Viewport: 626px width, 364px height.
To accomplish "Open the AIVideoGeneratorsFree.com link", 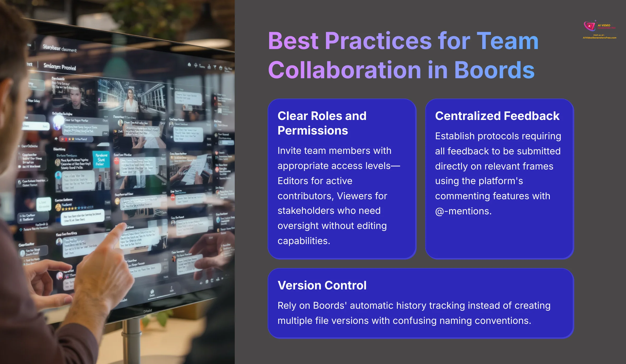I will [x=600, y=38].
